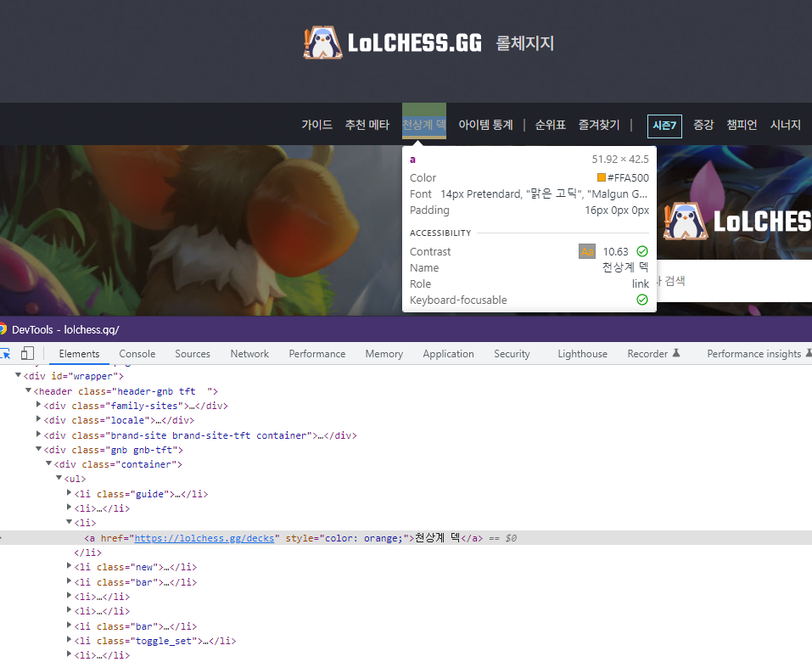Screen dimensions: 812x662
Task: Expand the div class="locale" node
Action: pyautogui.click(x=38, y=418)
